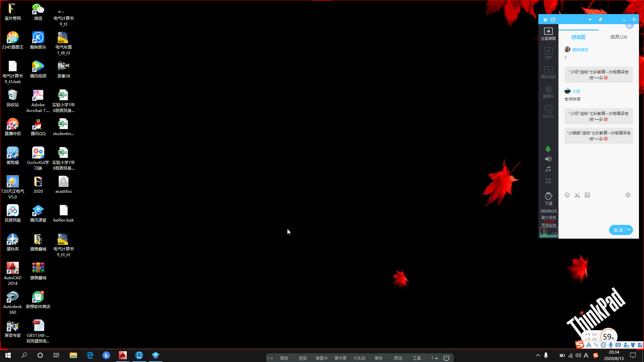Click the pin window icon in title bar
This screenshot has width=644, height=362.
click(600, 19)
